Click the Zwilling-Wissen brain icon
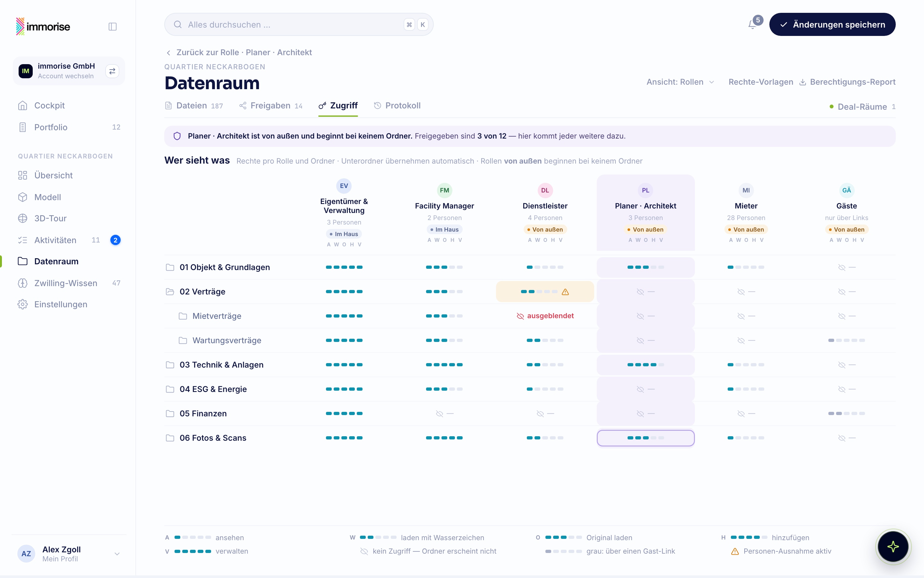The height and width of the screenshot is (578, 924). tap(22, 283)
